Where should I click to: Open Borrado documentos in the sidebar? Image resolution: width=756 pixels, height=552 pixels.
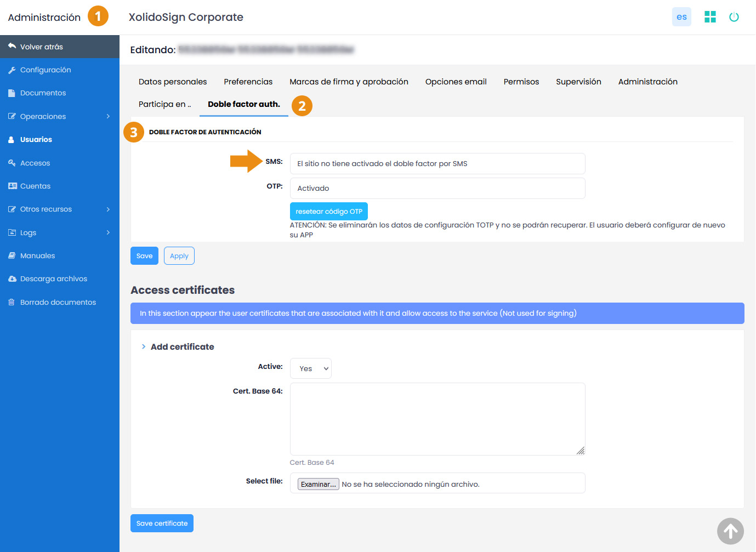(60, 302)
